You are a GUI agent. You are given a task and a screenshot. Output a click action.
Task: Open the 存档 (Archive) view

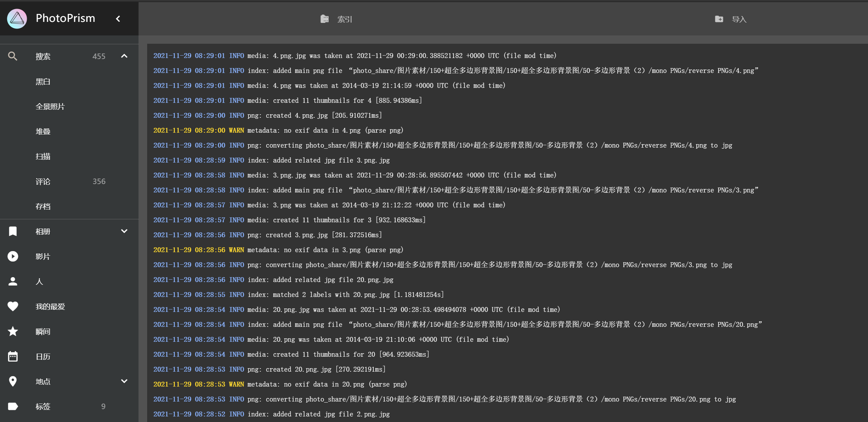coord(43,206)
